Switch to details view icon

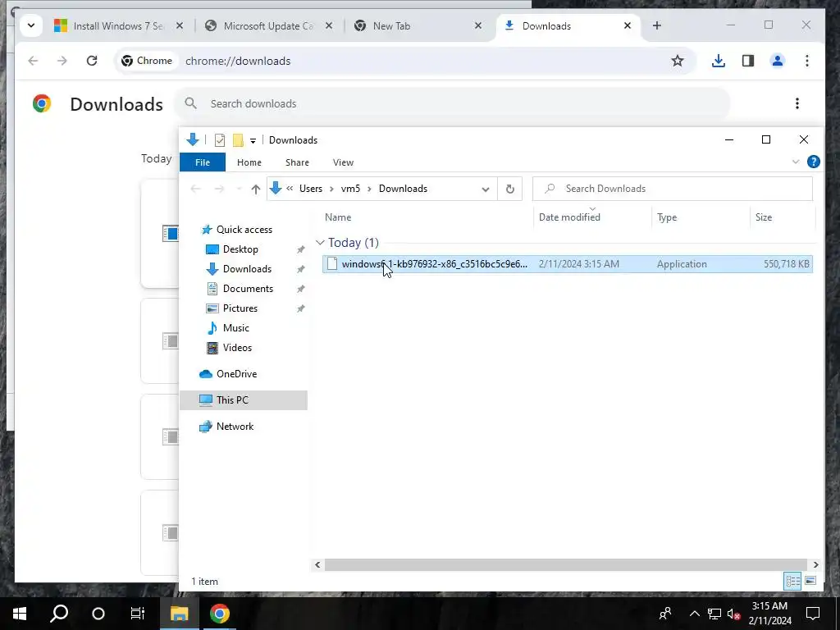[793, 581]
